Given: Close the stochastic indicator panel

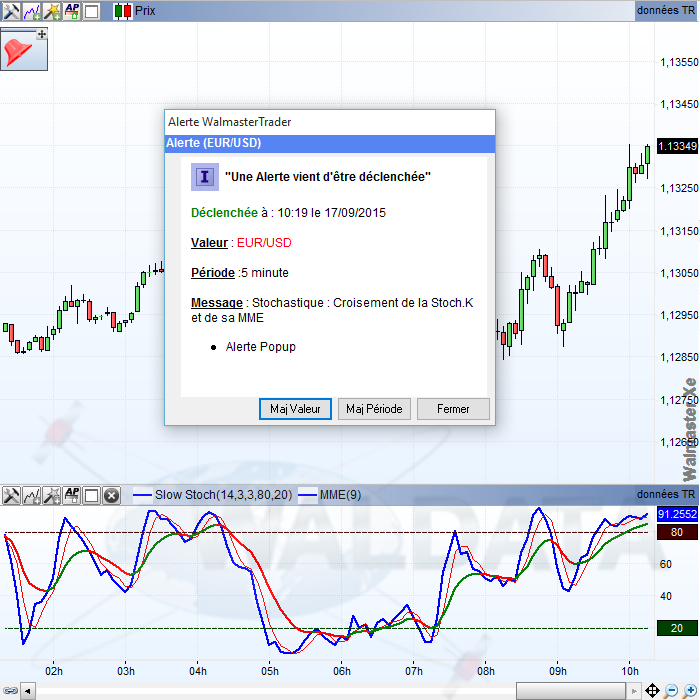Looking at the screenshot, I should (x=112, y=496).
